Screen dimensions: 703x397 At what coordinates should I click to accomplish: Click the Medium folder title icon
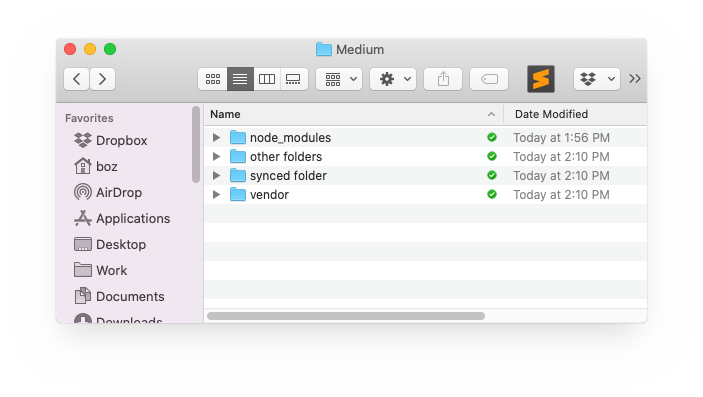point(324,49)
